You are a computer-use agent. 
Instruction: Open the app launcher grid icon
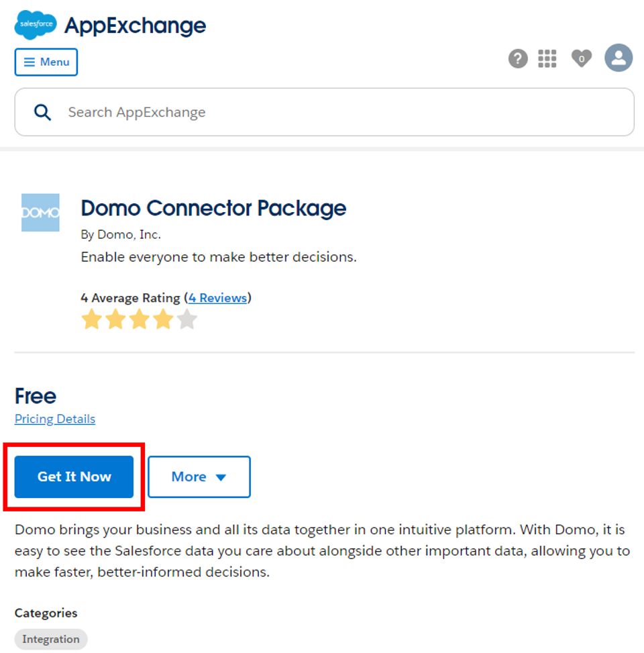pyautogui.click(x=547, y=58)
